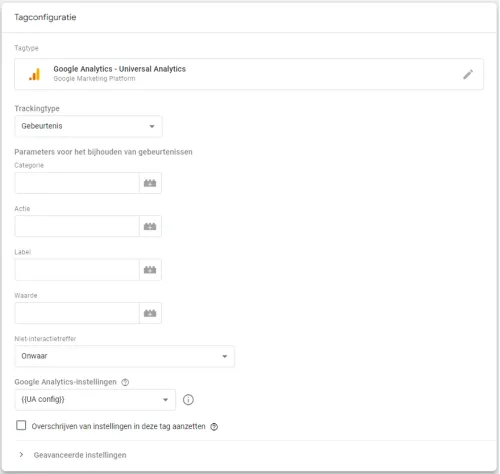Click the Tagconfiguratie heading
Screen dimensions: 500x474
(45, 17)
